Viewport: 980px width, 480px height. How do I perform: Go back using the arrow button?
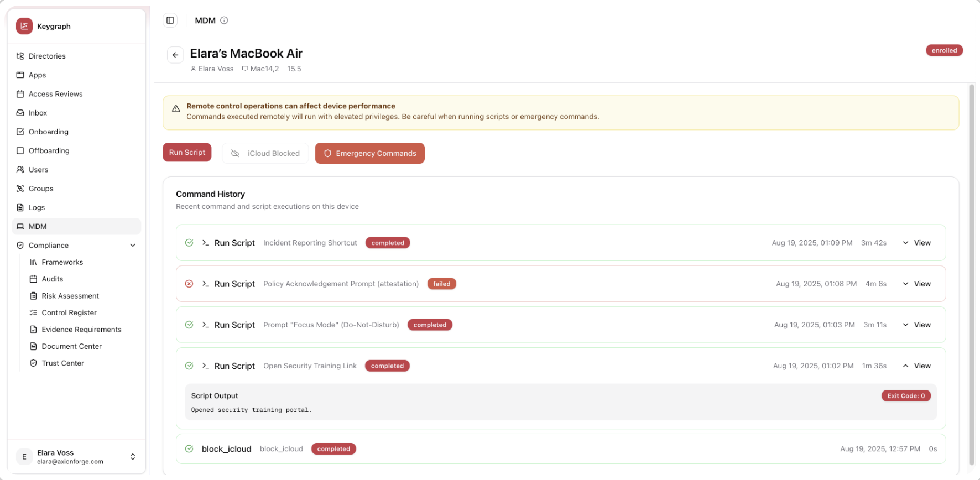tap(175, 55)
